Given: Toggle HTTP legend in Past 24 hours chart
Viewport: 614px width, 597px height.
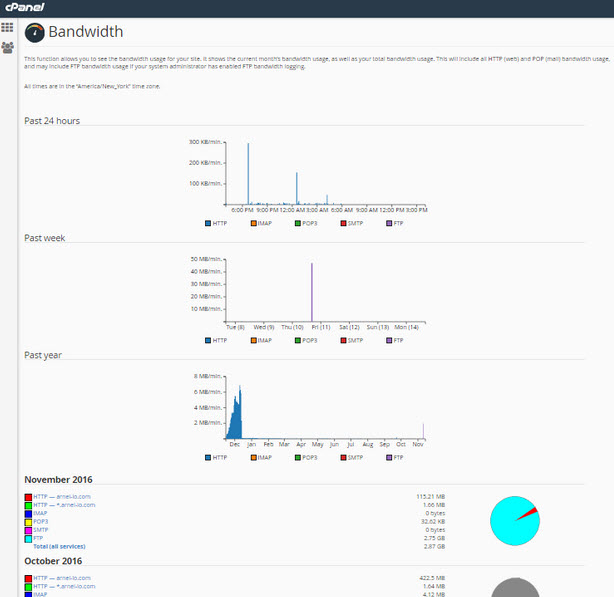Looking at the screenshot, I should [216, 223].
